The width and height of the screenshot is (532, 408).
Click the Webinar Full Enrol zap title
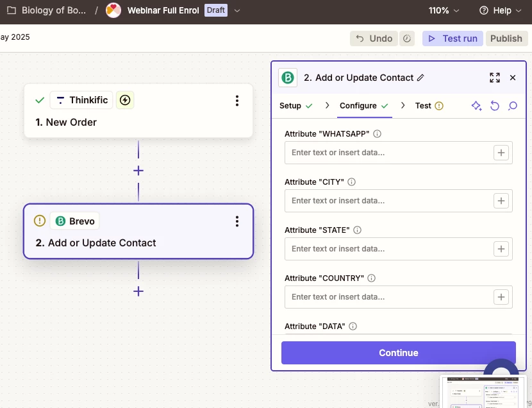(163, 10)
